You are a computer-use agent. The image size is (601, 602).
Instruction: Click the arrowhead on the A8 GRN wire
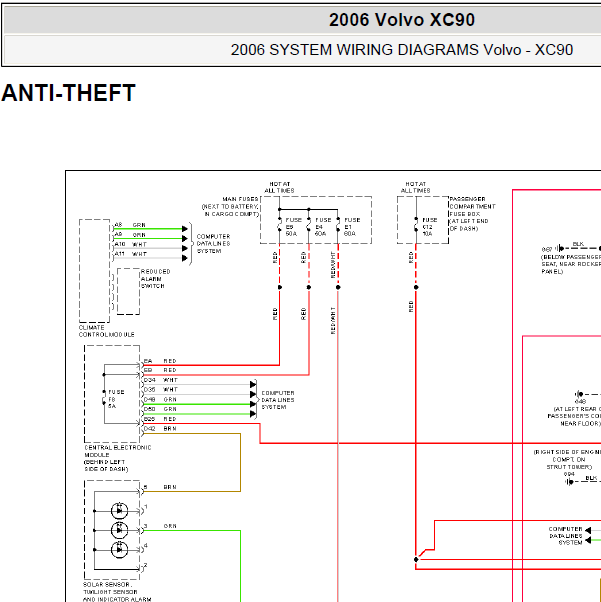point(185,229)
